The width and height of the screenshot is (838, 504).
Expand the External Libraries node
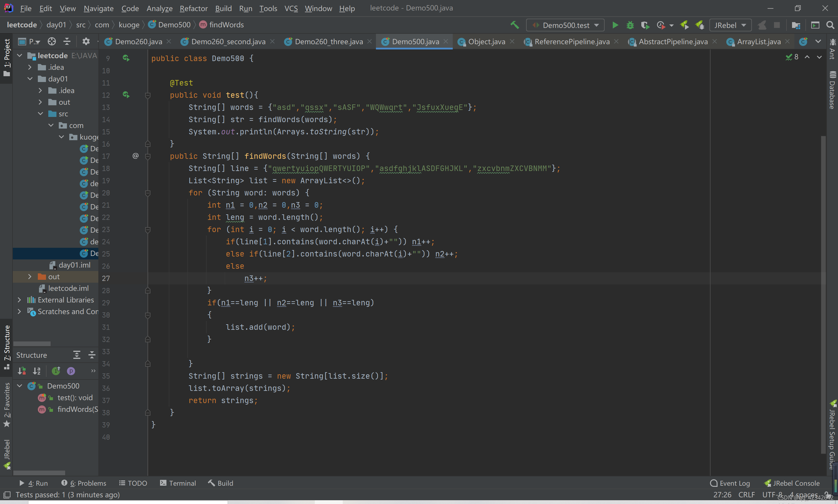coord(19,300)
